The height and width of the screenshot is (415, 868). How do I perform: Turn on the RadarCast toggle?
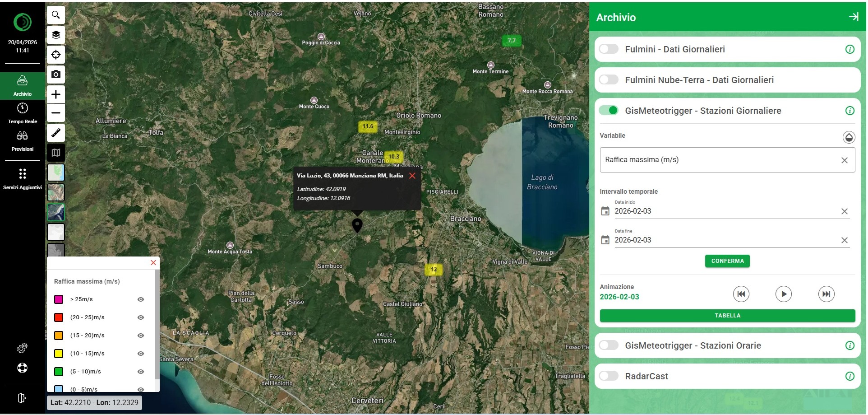pyautogui.click(x=609, y=376)
